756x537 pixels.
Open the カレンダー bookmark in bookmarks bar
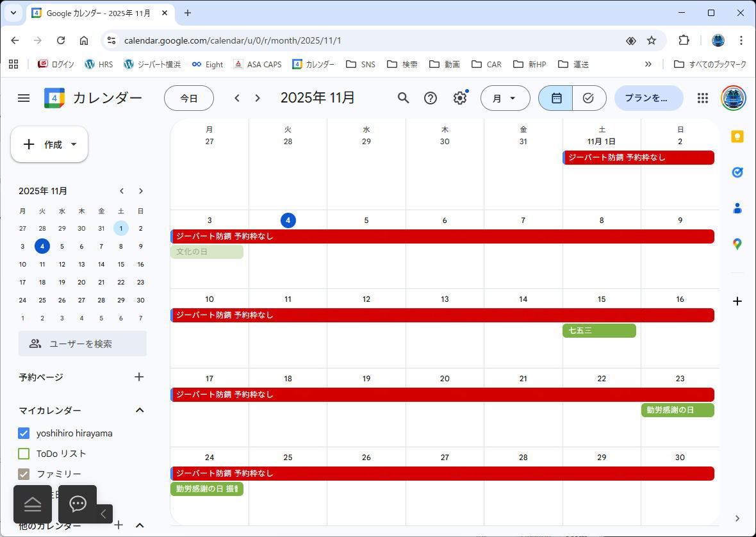pyautogui.click(x=313, y=64)
